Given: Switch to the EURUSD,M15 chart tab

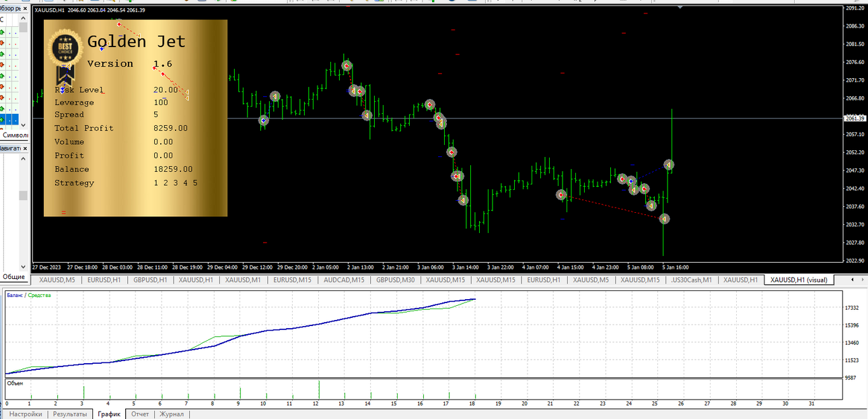Looking at the screenshot, I should (291, 280).
